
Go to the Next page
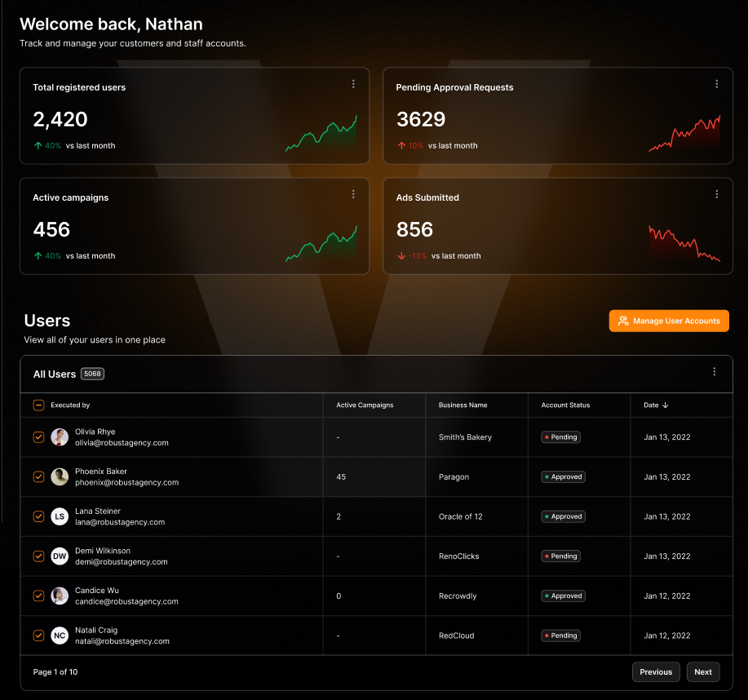point(703,671)
